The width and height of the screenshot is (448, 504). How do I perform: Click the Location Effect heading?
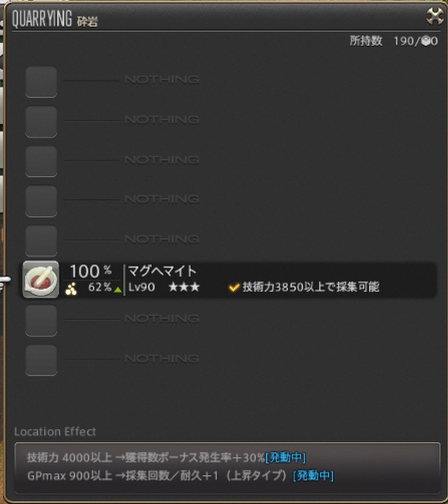(55, 431)
